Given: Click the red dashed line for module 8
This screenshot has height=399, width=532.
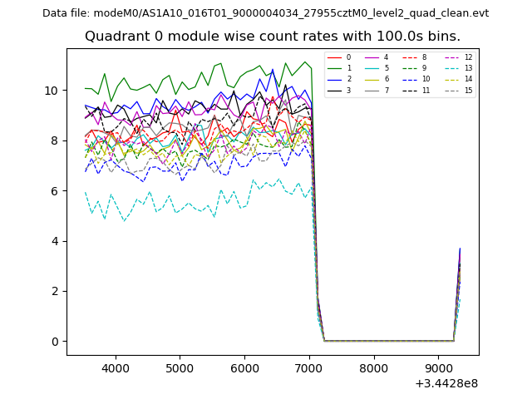Looking at the screenshot, I should [410, 57].
